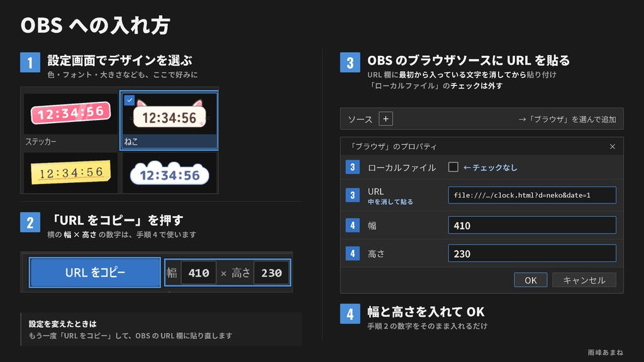Viewport: 644px width, 362px height.
Task: Toggle the checkmark on the ねこ design
Action: [x=130, y=100]
